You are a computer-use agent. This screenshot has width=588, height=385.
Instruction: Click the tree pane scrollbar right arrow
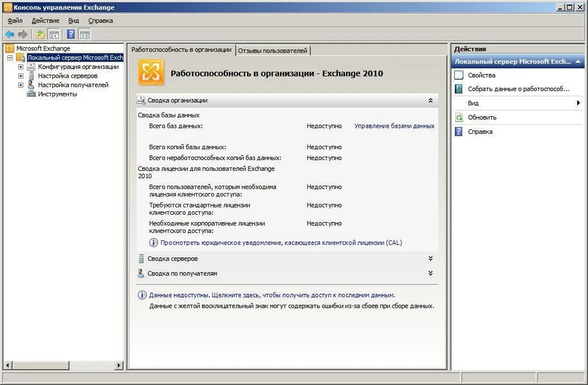coord(119,365)
